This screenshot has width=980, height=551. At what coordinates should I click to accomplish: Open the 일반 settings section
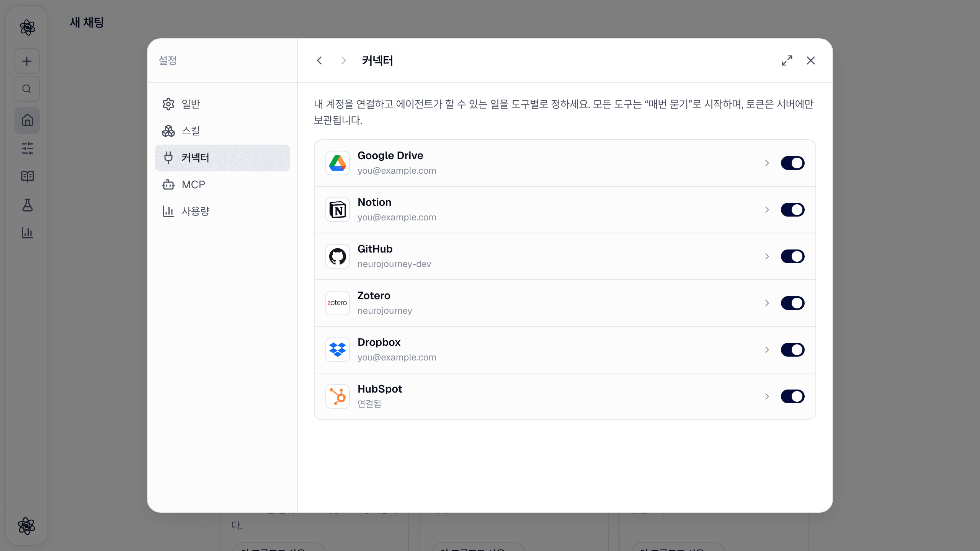pyautogui.click(x=222, y=104)
